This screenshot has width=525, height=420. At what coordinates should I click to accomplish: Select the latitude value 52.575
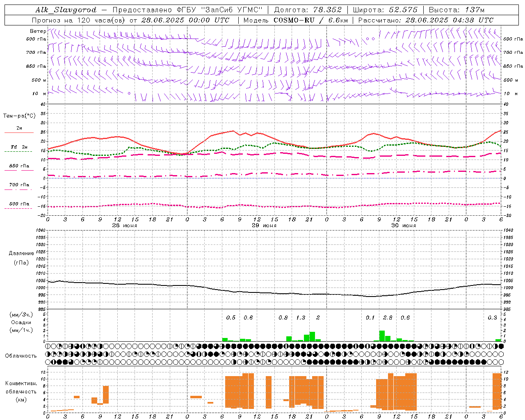[x=404, y=10]
